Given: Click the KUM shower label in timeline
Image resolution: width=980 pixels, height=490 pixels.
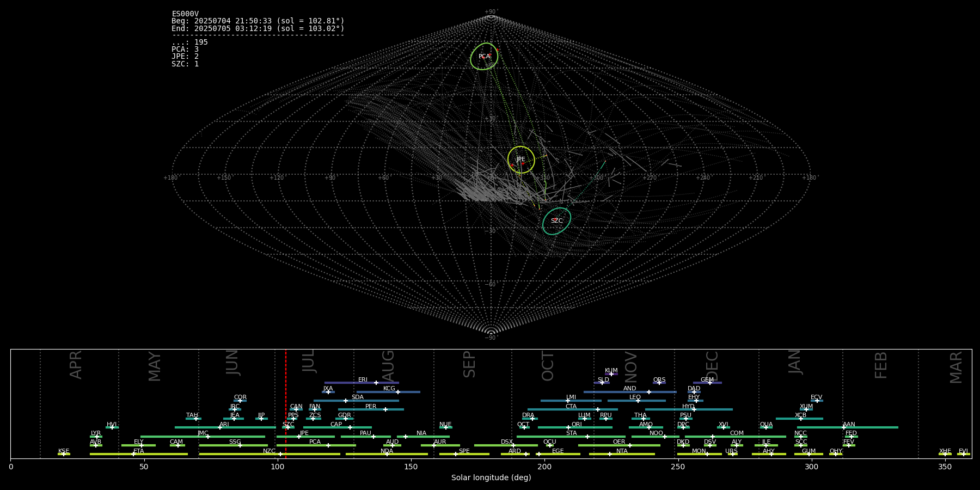Looking at the screenshot, I should (611, 371).
